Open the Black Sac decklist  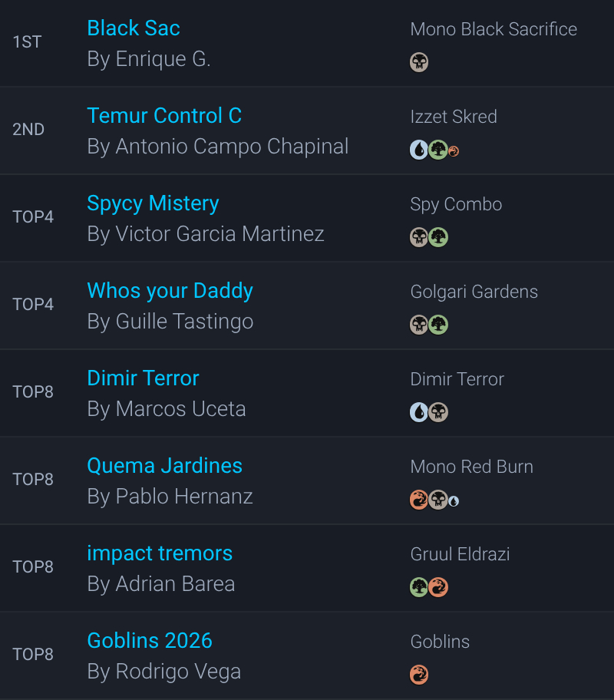click(x=134, y=28)
